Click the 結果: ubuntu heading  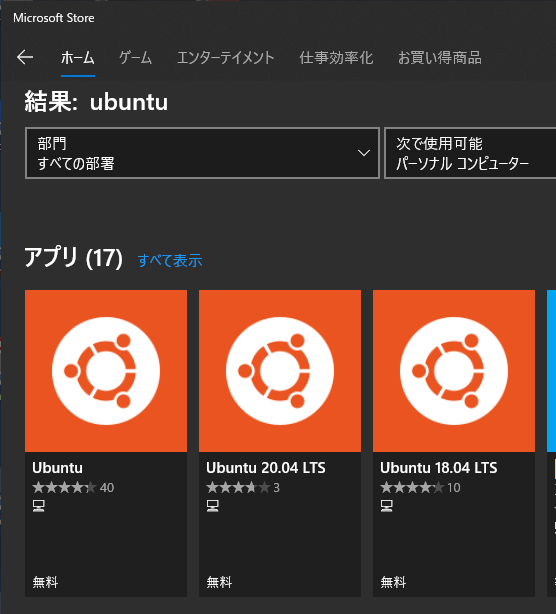click(x=96, y=102)
